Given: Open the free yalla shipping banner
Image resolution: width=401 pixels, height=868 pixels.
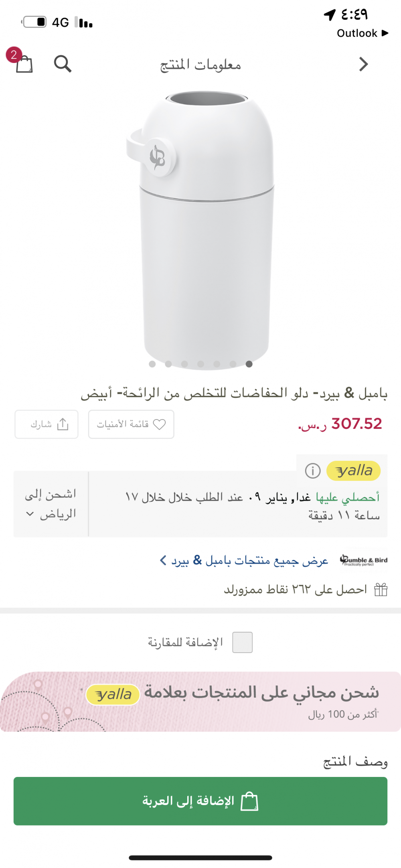Looking at the screenshot, I should pos(200,702).
